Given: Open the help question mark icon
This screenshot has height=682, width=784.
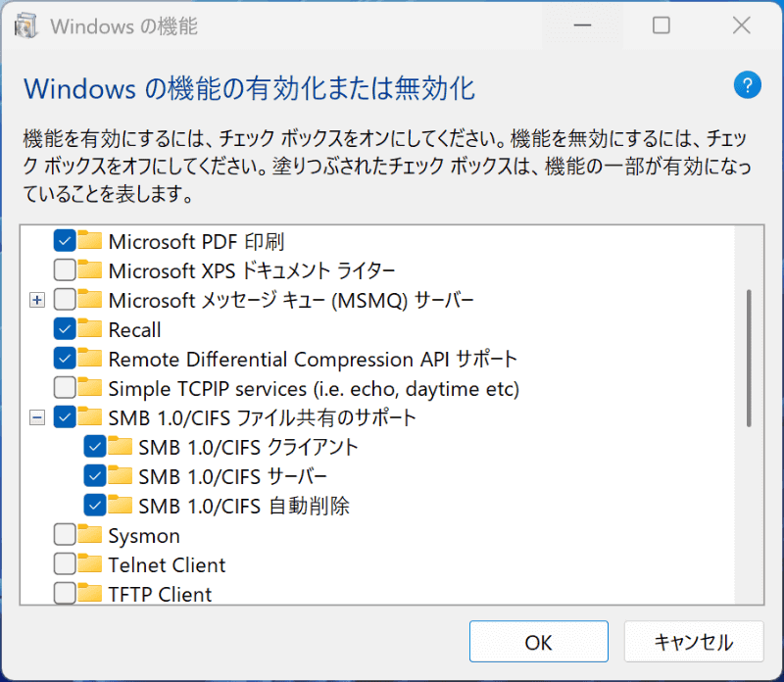Looking at the screenshot, I should point(747,85).
